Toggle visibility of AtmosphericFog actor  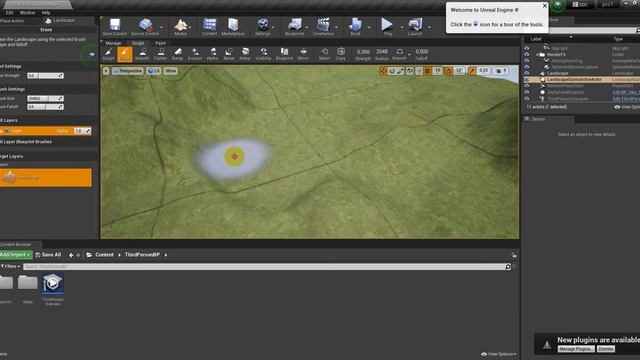(x=527, y=60)
